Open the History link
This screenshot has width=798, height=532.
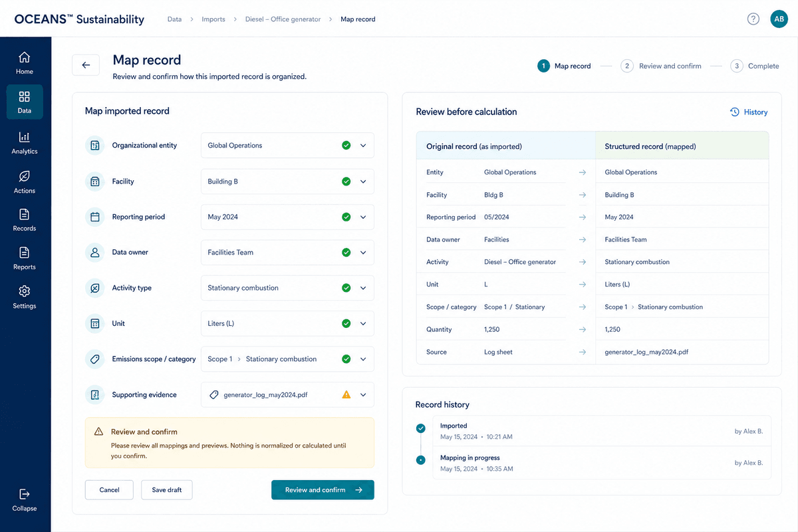(x=749, y=112)
